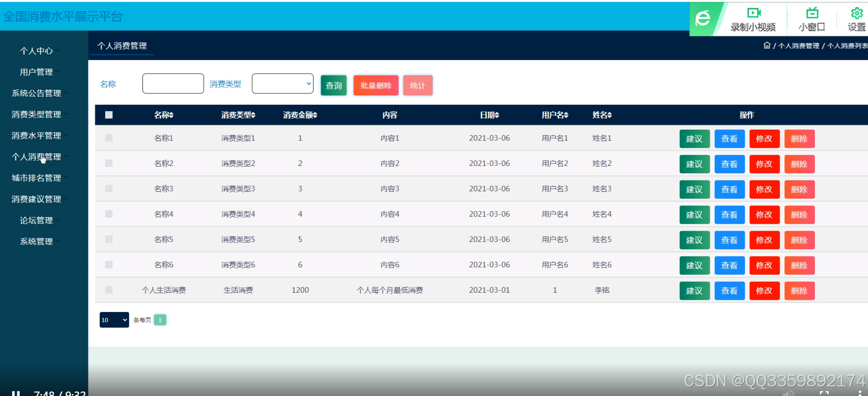Click the 全国消费水平展示平台 title
Viewport: 868px width, 396px height.
coord(63,16)
